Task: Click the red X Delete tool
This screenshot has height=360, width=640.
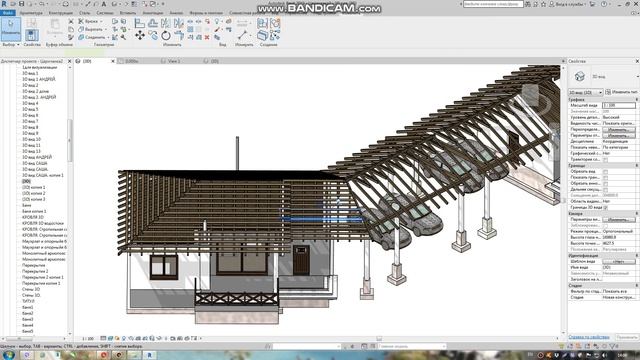Action: [x=207, y=37]
